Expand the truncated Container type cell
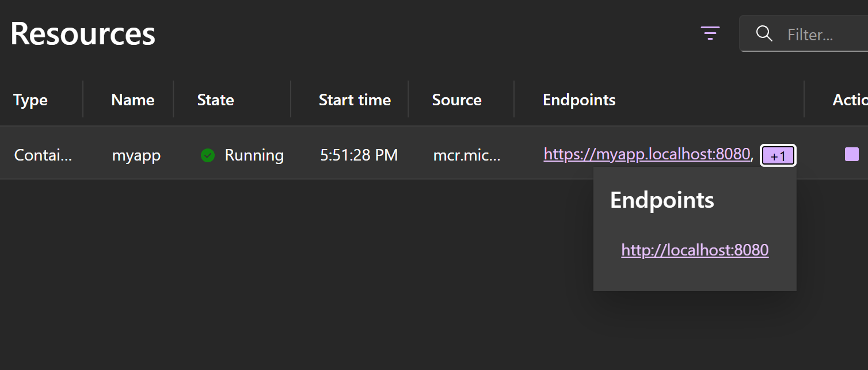Viewport: 868px width, 370px height. (43, 154)
